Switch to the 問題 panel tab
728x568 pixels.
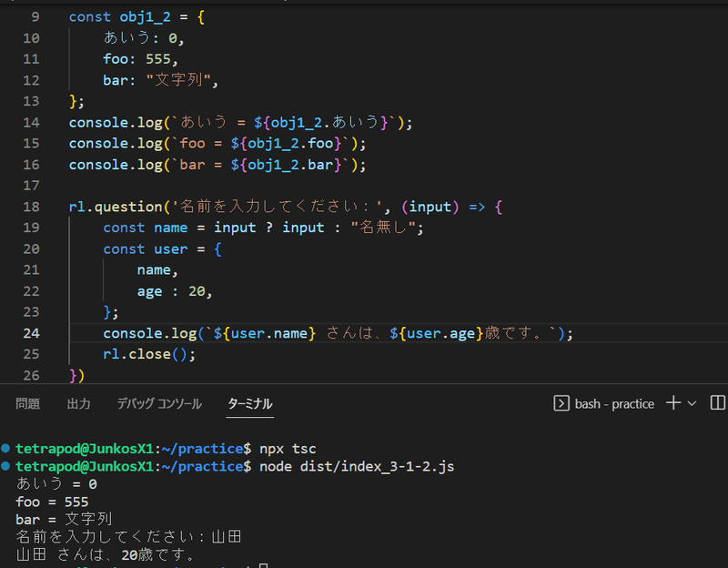coord(27,403)
